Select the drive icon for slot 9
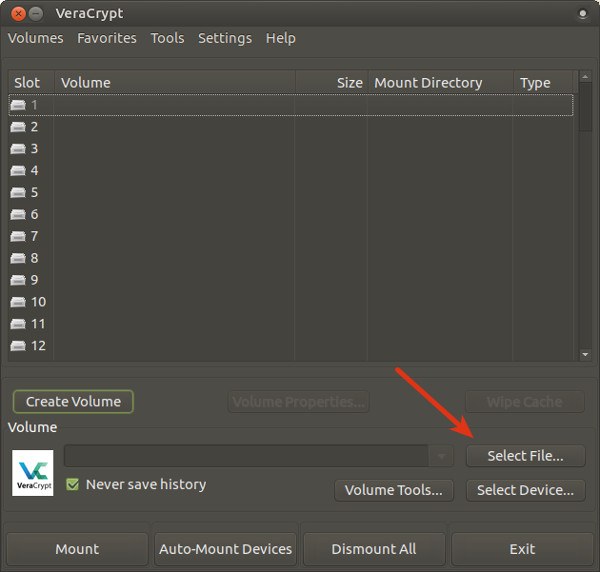This screenshot has width=600, height=572. [18, 280]
